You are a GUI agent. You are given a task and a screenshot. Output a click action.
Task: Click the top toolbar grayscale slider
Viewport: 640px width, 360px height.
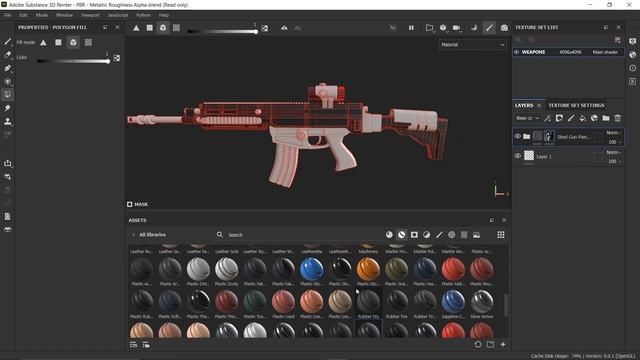(x=222, y=31)
